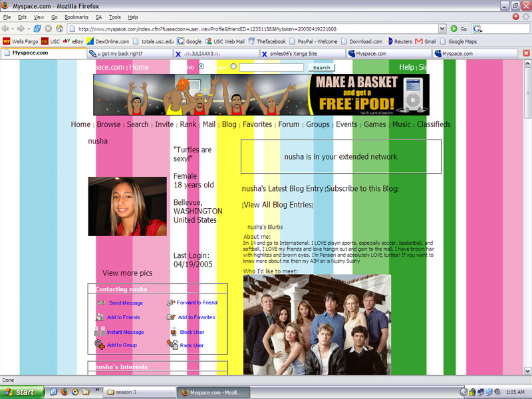
Task: Click the Browse navigation link
Action: point(108,124)
